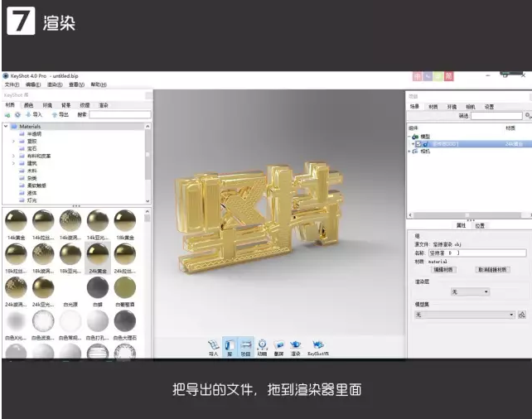Click the 取消链接材质 unlink material button
Image resolution: width=532 pixels, height=419 pixels.
pos(492,270)
